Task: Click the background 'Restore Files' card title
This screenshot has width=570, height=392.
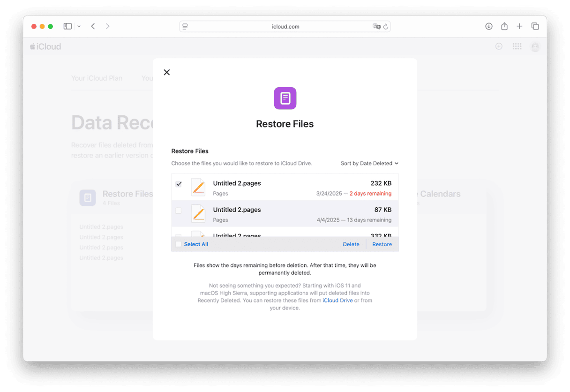Action: [x=128, y=194]
